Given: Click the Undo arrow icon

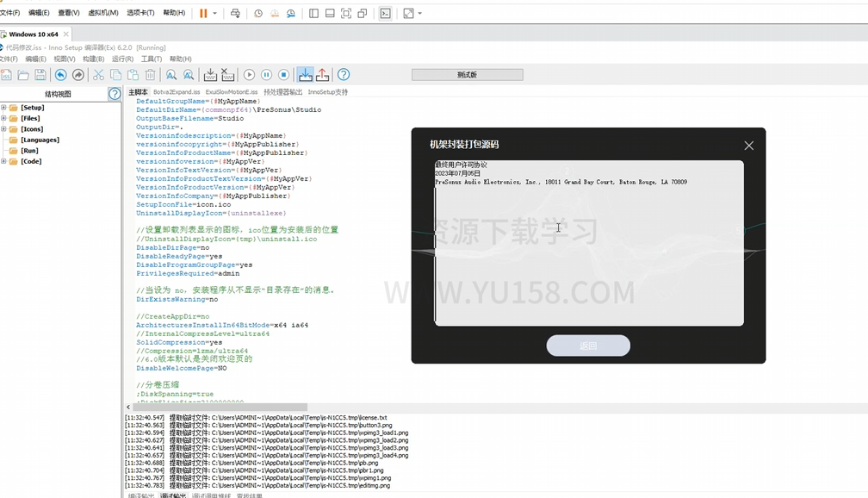Looking at the screenshot, I should (x=60, y=75).
